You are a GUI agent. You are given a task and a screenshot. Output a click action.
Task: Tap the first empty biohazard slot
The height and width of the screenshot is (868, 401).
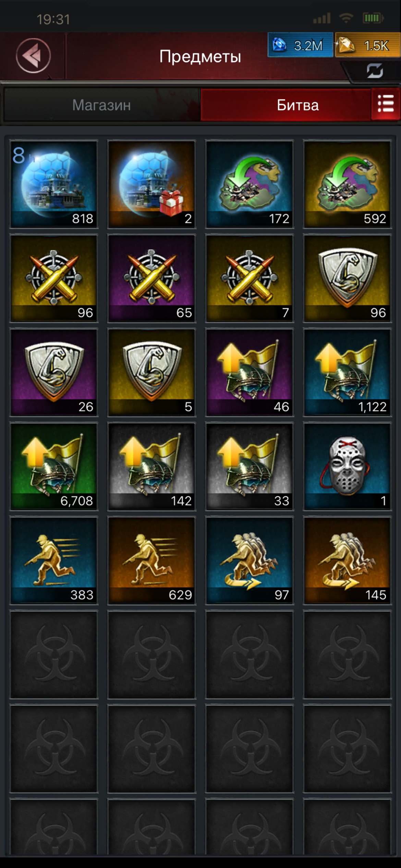pos(54,655)
